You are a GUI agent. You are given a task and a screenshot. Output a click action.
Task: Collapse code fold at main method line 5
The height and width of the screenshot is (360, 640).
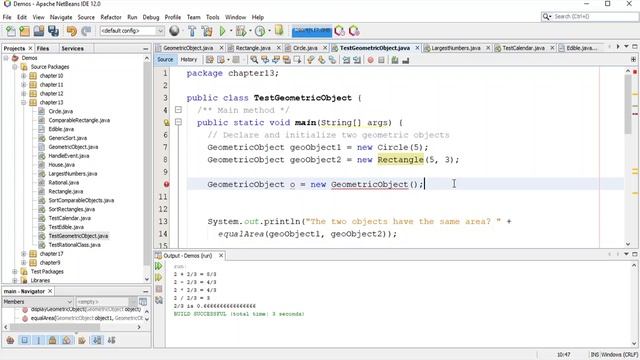(178, 122)
